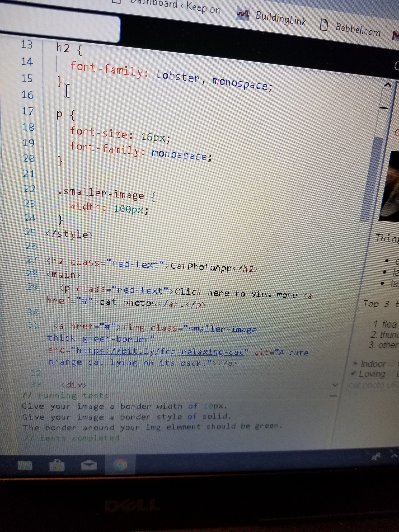Click "1. flea" list item in preview
399x532 pixels.
[x=386, y=324]
